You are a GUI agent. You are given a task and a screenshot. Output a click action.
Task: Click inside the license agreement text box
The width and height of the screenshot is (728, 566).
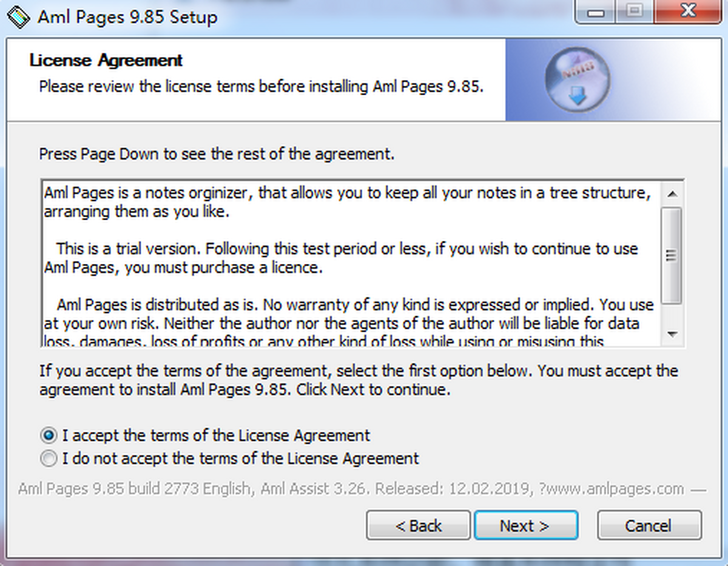(x=351, y=263)
